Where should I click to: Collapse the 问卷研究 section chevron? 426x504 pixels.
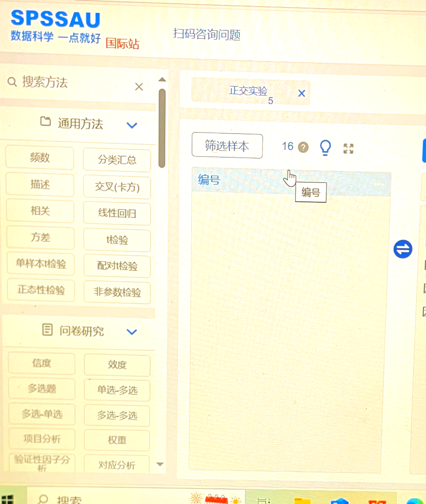[x=131, y=332]
